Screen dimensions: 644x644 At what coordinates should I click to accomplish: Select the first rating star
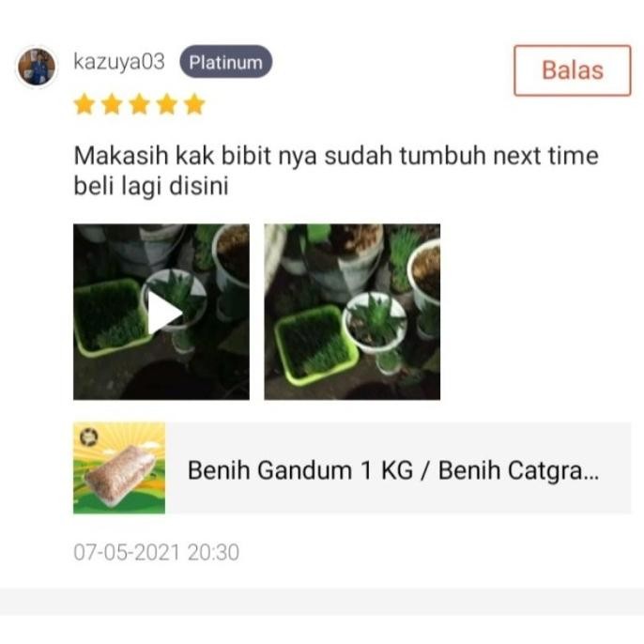coord(84,104)
